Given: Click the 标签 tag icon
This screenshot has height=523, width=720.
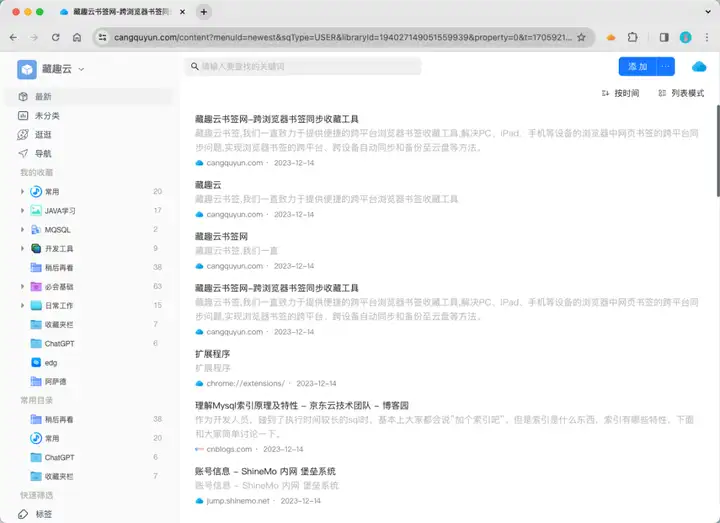Looking at the screenshot, I should click(23, 514).
